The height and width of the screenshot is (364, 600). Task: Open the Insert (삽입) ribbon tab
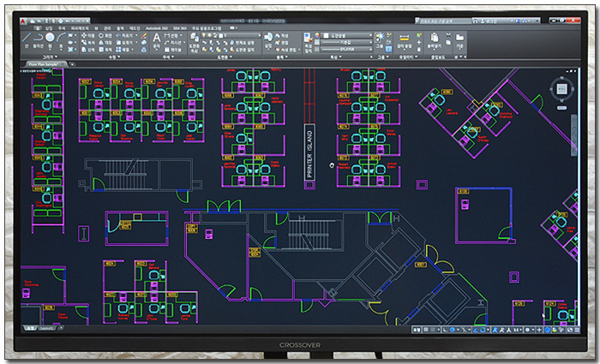[x=49, y=28]
